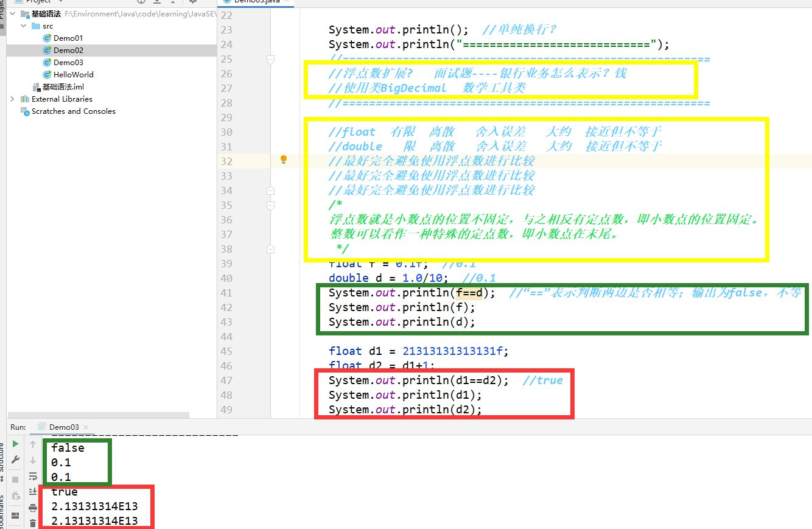Click line number 41 in the gutter

click(226, 292)
